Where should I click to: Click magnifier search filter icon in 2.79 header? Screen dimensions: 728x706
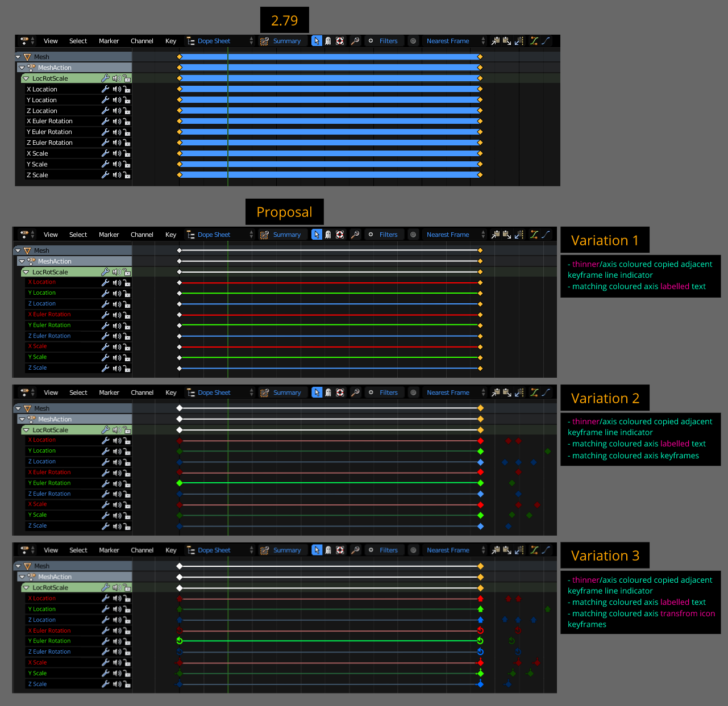click(355, 41)
